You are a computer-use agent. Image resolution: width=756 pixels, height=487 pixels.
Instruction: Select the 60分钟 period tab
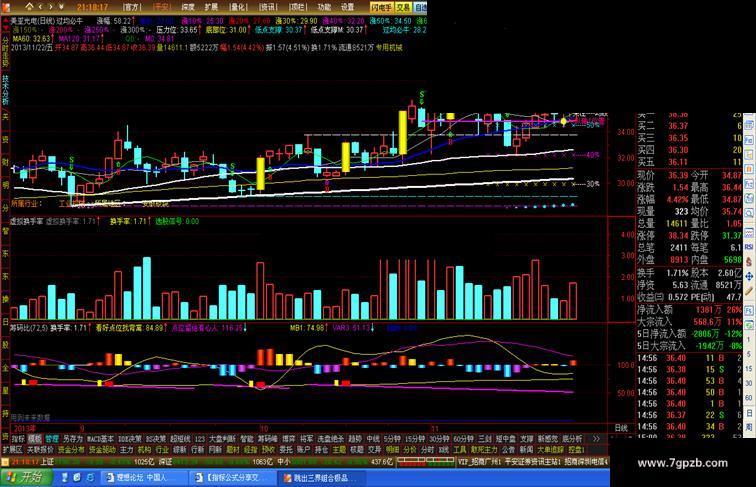(x=463, y=439)
